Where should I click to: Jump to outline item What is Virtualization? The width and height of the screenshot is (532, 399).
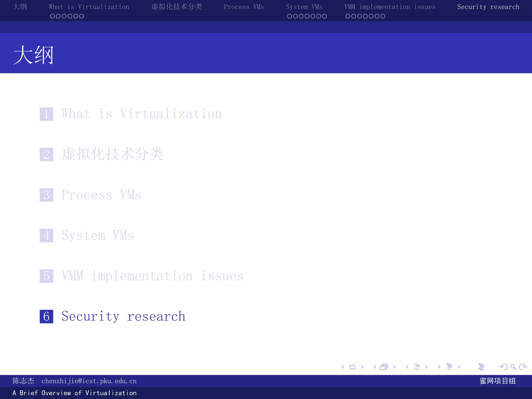pos(142,114)
